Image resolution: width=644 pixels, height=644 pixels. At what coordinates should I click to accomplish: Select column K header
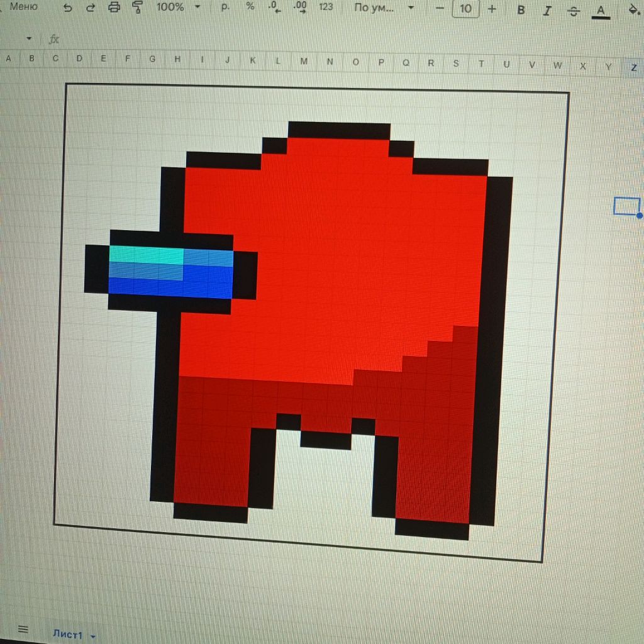point(253,60)
